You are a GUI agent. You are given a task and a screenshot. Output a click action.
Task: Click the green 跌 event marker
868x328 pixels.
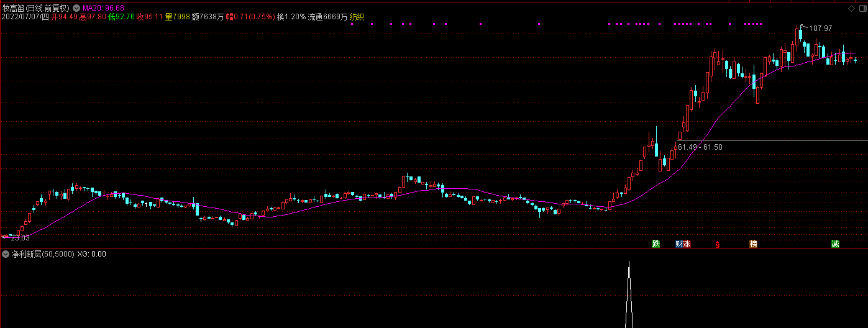coord(656,244)
